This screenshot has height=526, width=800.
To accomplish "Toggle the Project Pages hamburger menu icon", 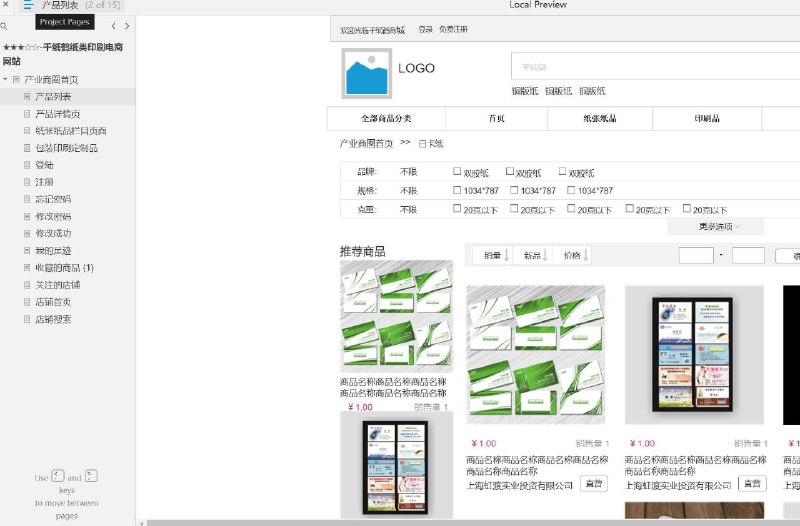I will click(x=28, y=6).
